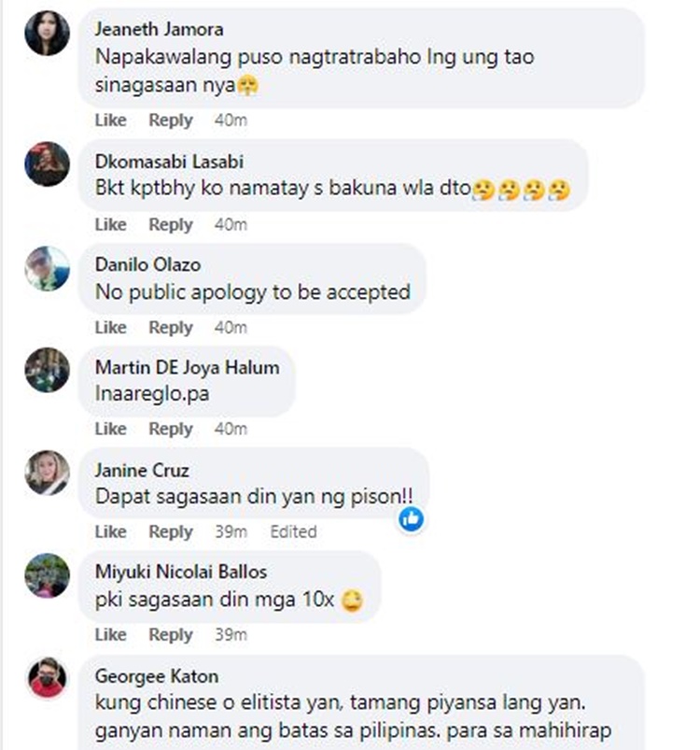View Martin DE Joya Halum's avatar

47,370
